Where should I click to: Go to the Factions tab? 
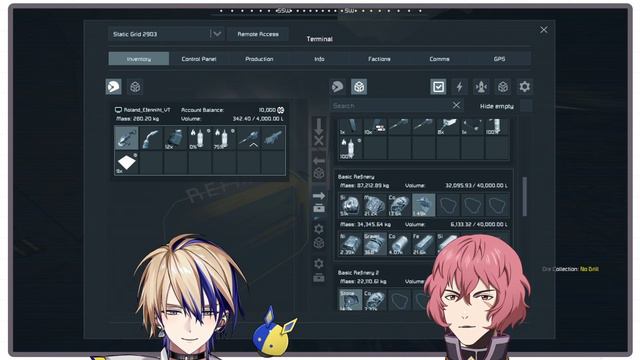pos(379,59)
